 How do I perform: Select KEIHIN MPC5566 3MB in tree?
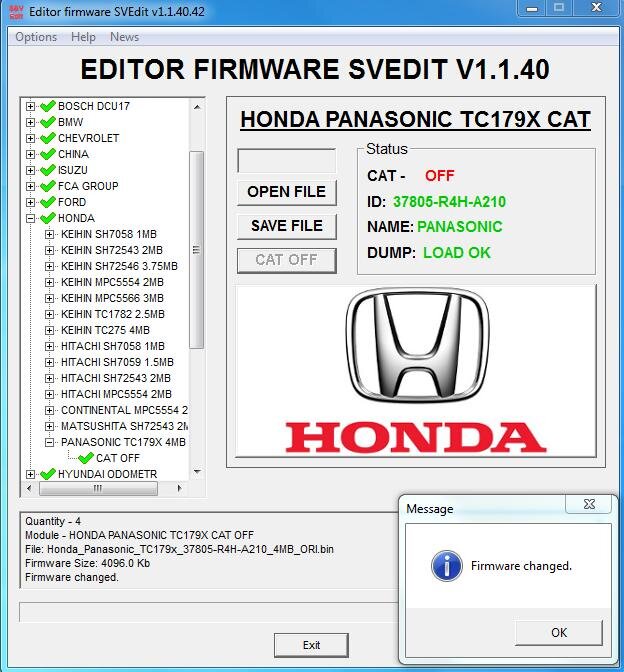click(112, 298)
